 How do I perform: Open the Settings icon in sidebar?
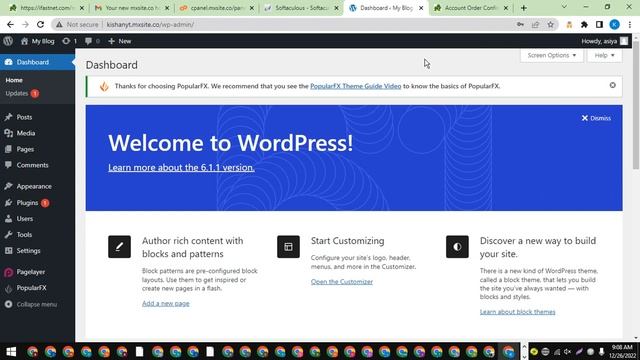coord(9,251)
